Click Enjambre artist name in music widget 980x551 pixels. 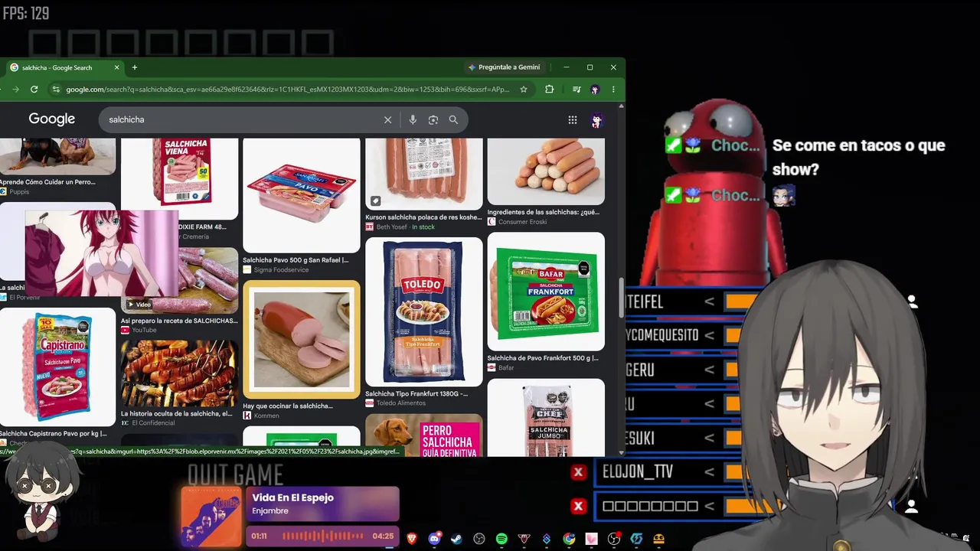point(270,511)
